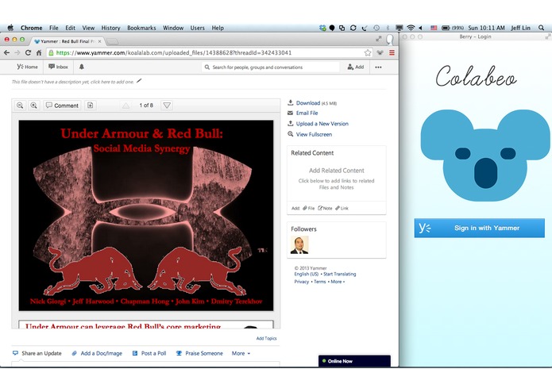Add a related File
The height and width of the screenshot is (392, 552).
pyautogui.click(x=309, y=208)
